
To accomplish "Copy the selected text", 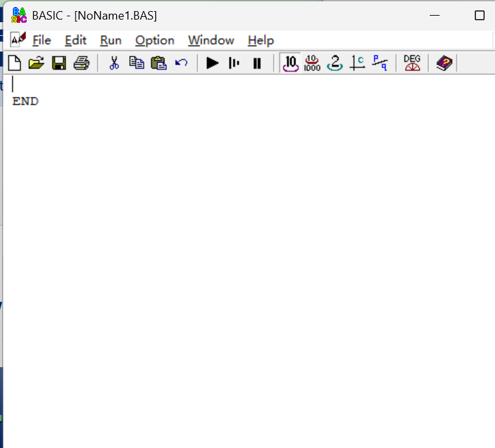I will [136, 63].
